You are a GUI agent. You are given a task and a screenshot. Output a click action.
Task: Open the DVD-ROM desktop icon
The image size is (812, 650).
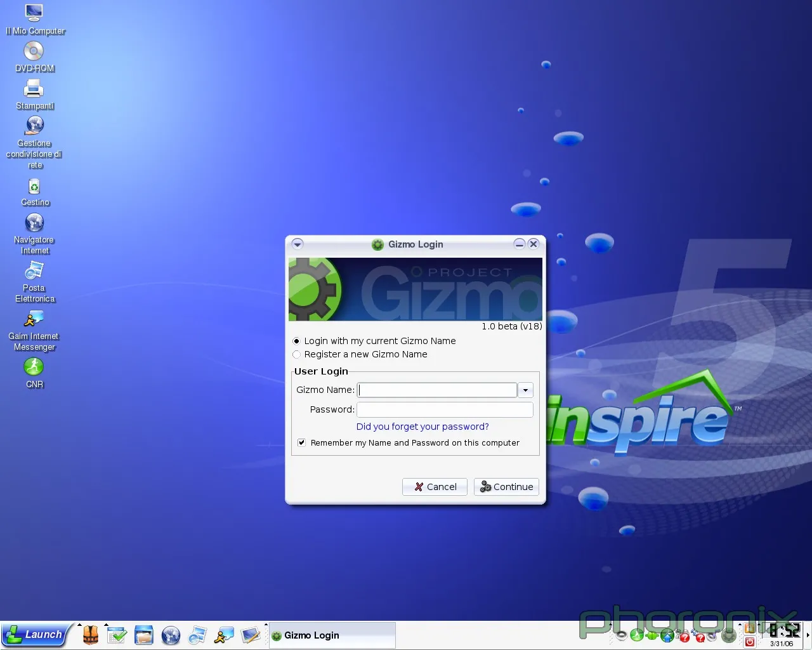pyautogui.click(x=34, y=57)
